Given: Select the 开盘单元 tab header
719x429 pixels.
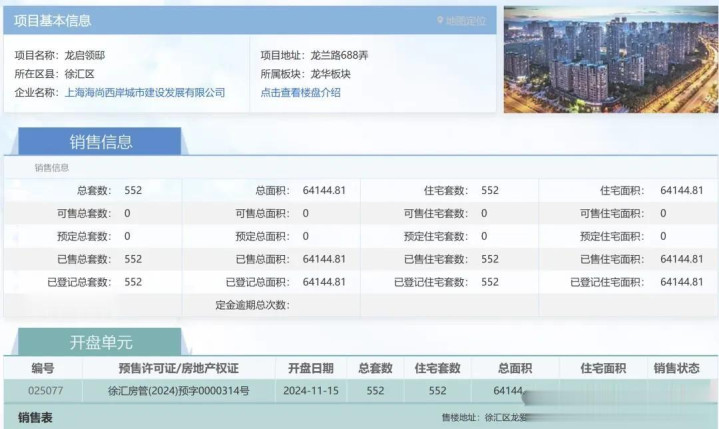Looking at the screenshot, I should coord(99,342).
